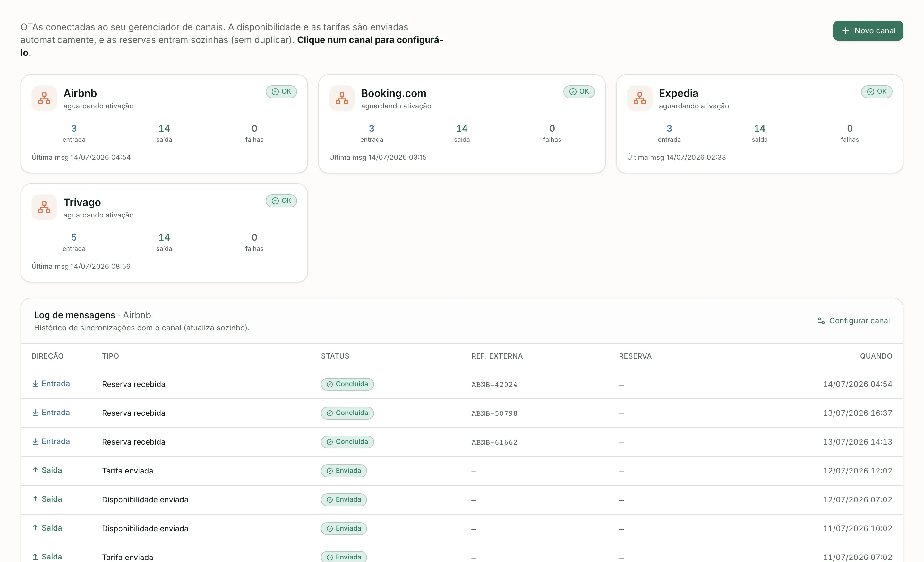Screen dimensions: 924x562
Task: Click the Enviada badge in 12/07/2026 12:02 row
Action: point(344,471)
